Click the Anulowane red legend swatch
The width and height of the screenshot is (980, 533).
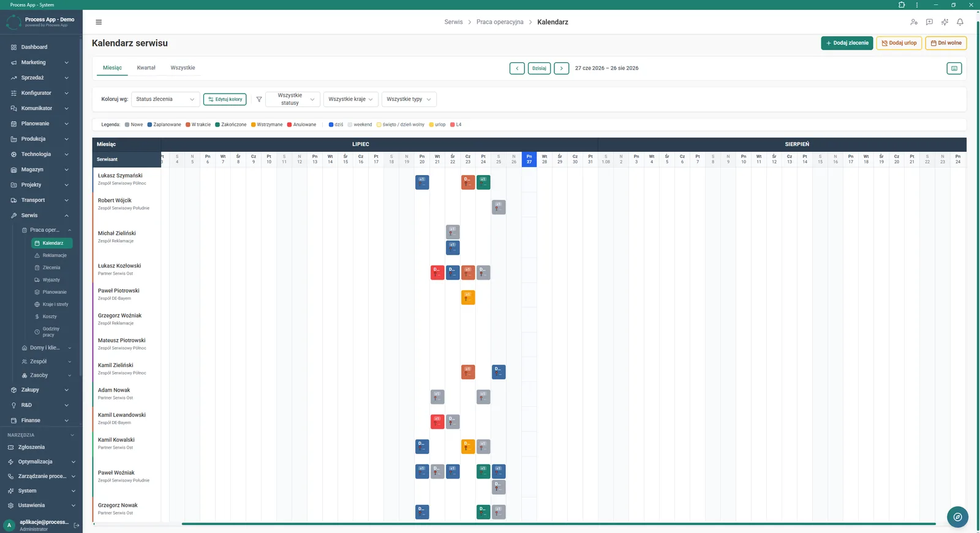click(x=289, y=125)
